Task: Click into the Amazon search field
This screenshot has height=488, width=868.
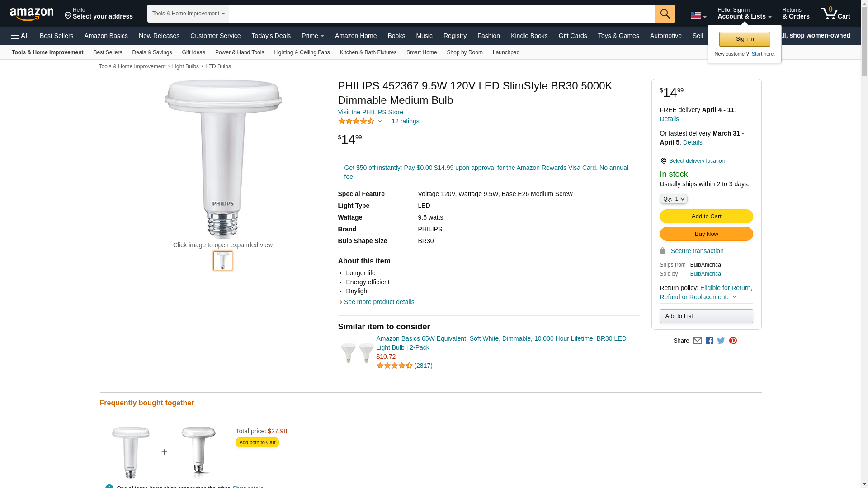Action: coord(441,14)
